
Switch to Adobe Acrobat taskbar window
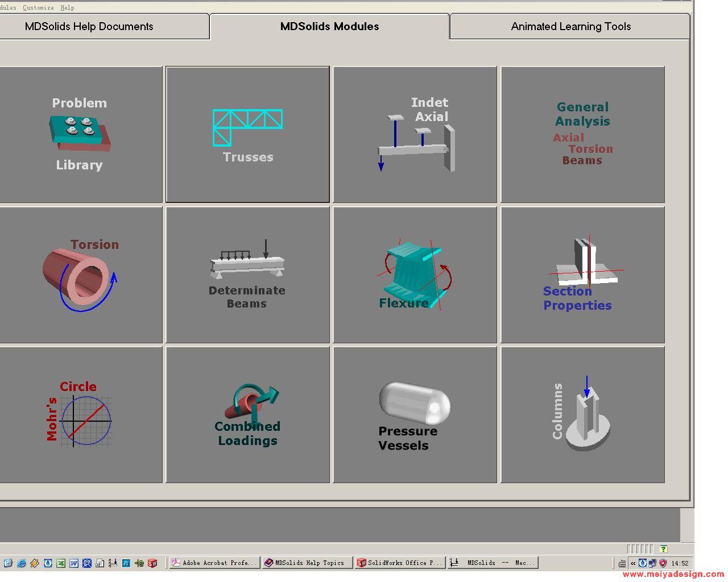[215, 563]
